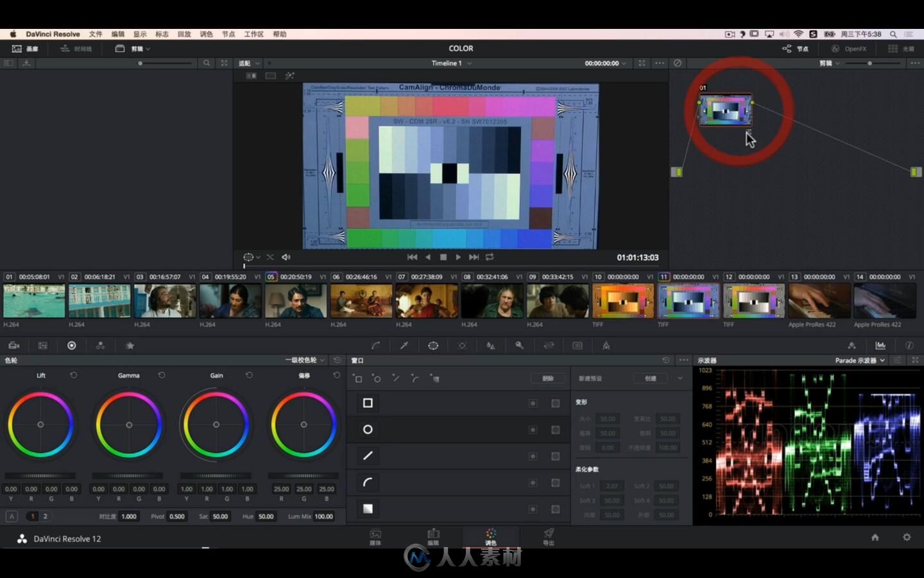This screenshot has width=924, height=578.
Task: Toggle the highlight wand icon in viewer
Action: pyautogui.click(x=290, y=76)
